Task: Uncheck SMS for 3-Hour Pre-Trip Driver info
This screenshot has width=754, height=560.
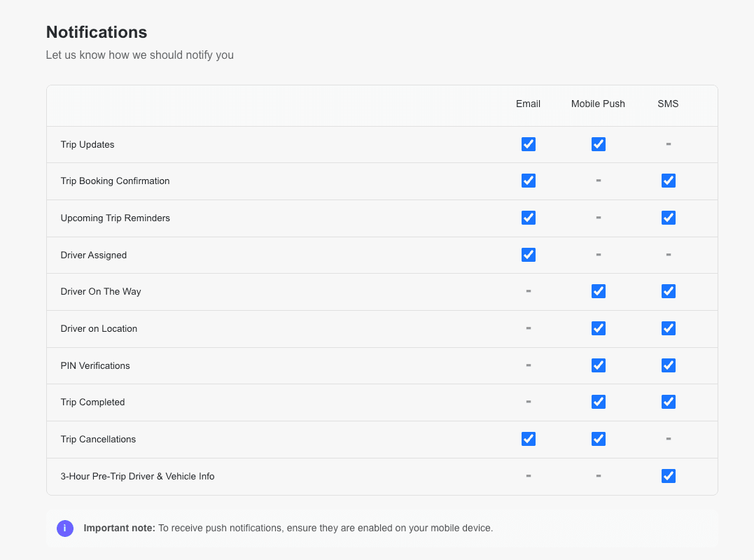Action: 669,476
